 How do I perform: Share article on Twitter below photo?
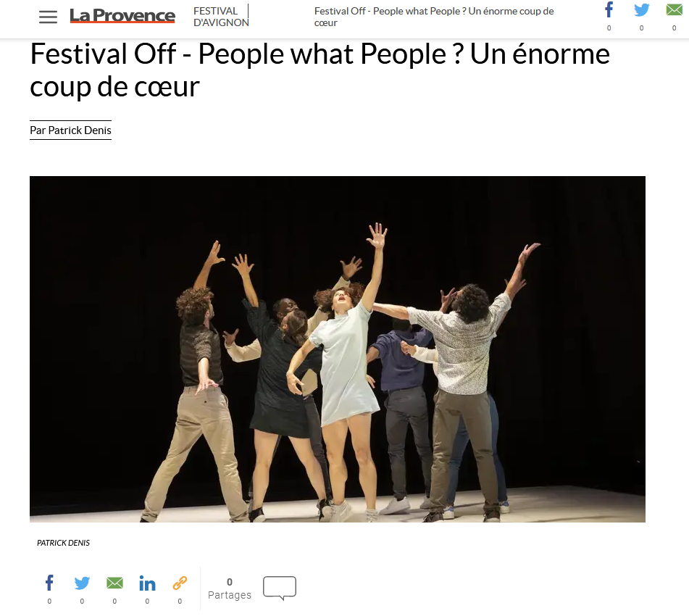[x=82, y=583]
